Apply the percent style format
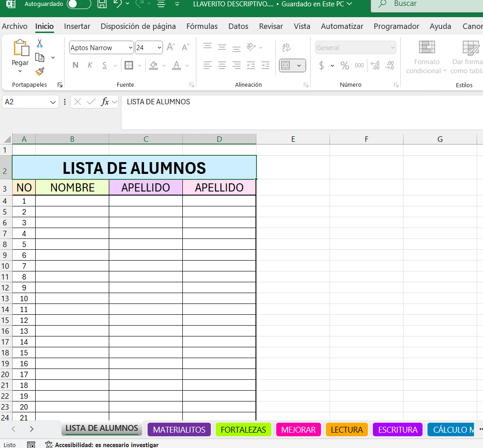The width and height of the screenshot is (483, 448). tap(345, 66)
